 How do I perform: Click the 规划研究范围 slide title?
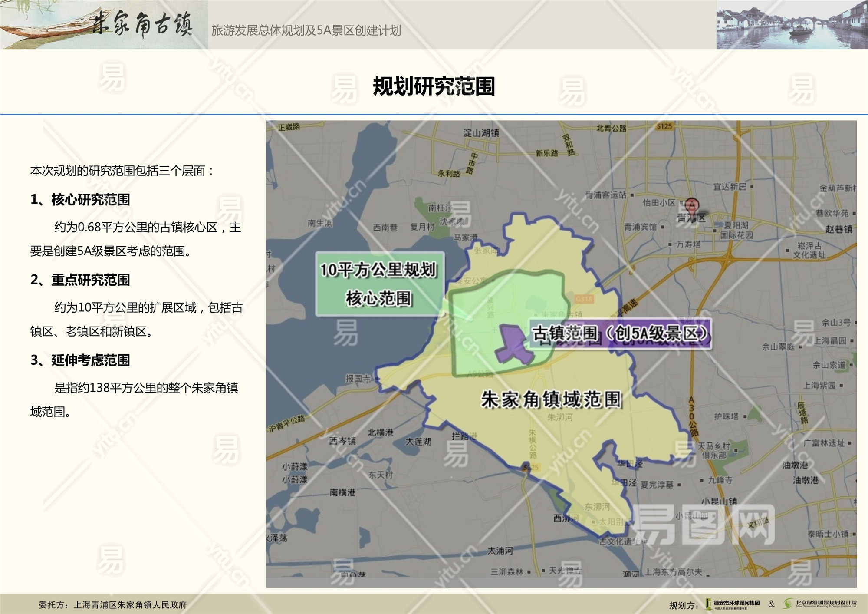pos(434,86)
